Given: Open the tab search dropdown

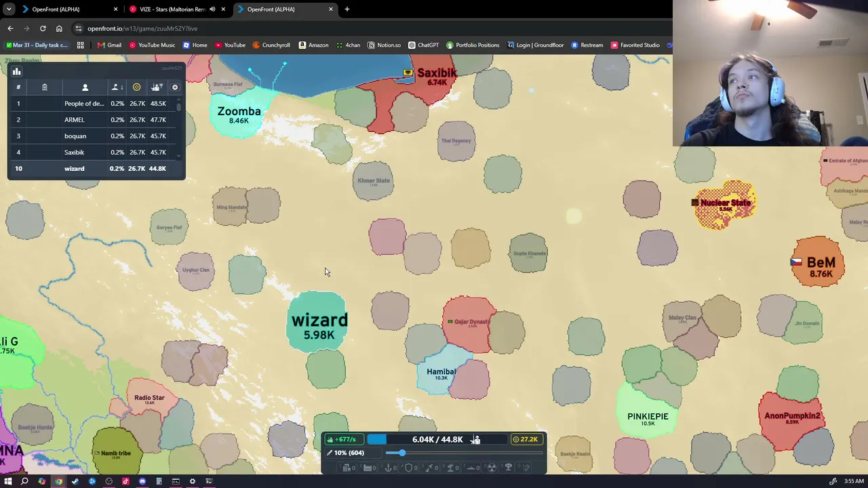Looking at the screenshot, I should tap(8, 9).
